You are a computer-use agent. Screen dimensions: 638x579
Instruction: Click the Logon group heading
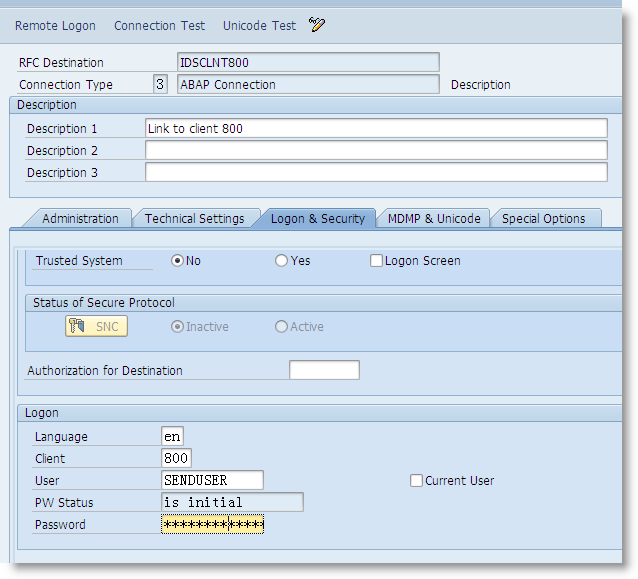coord(42,413)
